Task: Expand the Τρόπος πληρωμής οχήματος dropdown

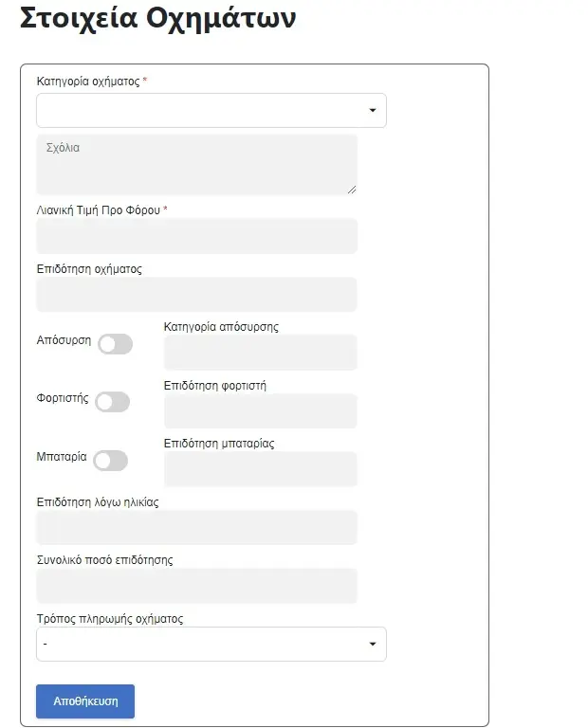Action: click(211, 645)
